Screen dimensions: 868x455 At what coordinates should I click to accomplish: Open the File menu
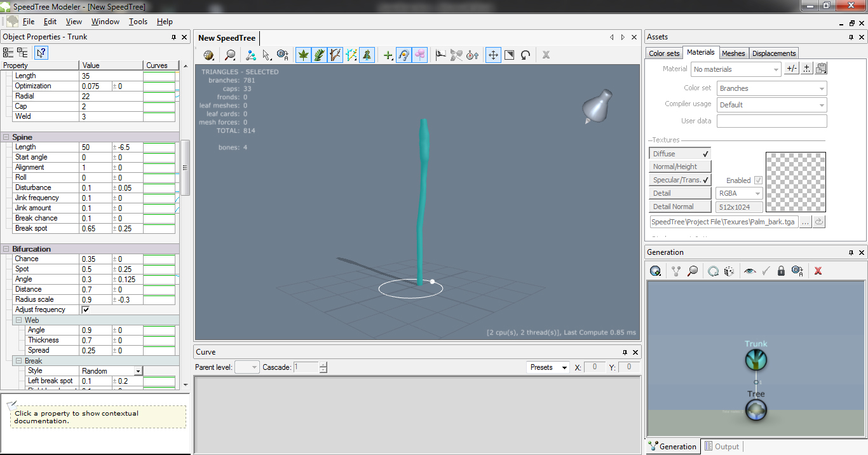[29, 22]
